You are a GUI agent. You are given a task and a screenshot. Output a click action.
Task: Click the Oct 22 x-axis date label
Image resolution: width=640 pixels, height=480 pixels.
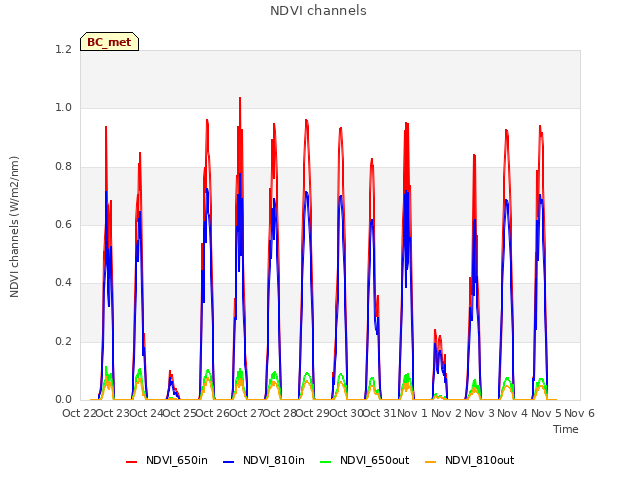tap(79, 413)
